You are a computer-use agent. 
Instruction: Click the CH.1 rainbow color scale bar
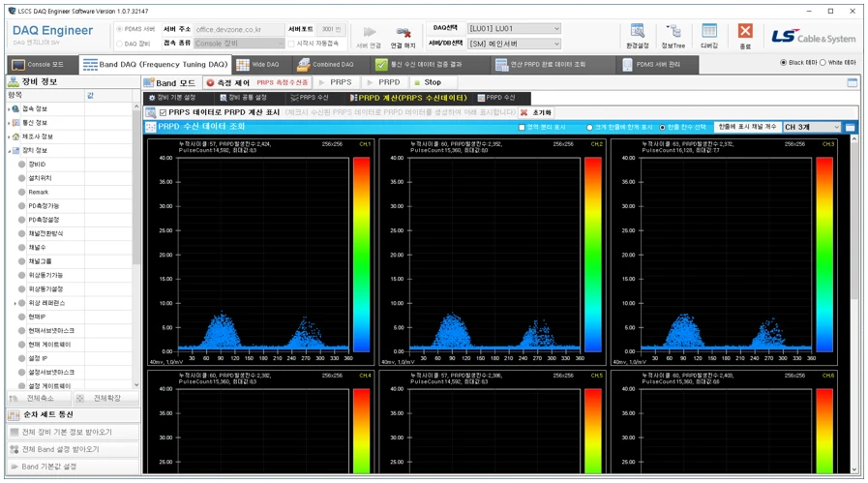click(362, 255)
